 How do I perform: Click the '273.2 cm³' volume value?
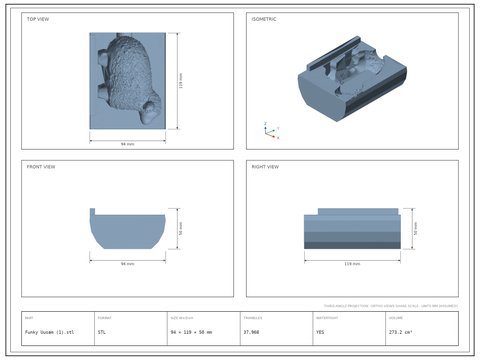point(401,332)
